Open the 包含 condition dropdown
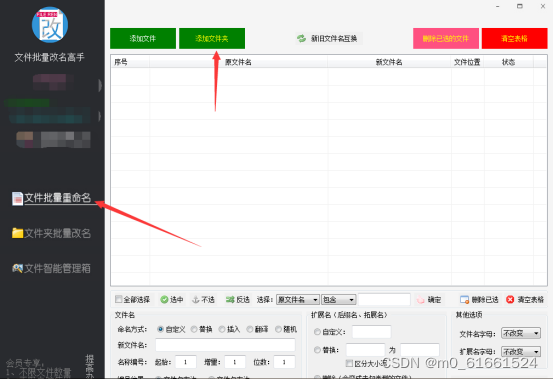Viewport: 553px width, 379px height. coord(339,300)
